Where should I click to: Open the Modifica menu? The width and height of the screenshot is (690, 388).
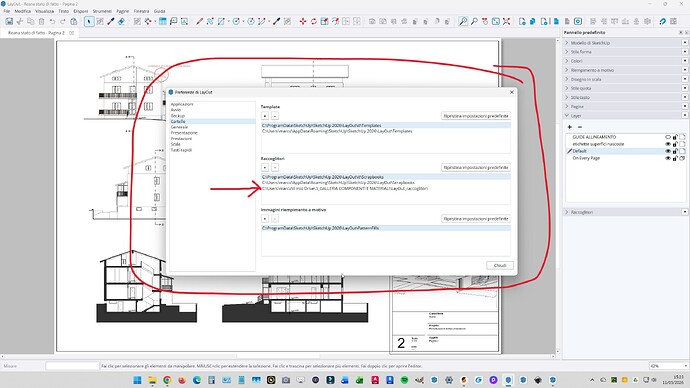click(23, 11)
